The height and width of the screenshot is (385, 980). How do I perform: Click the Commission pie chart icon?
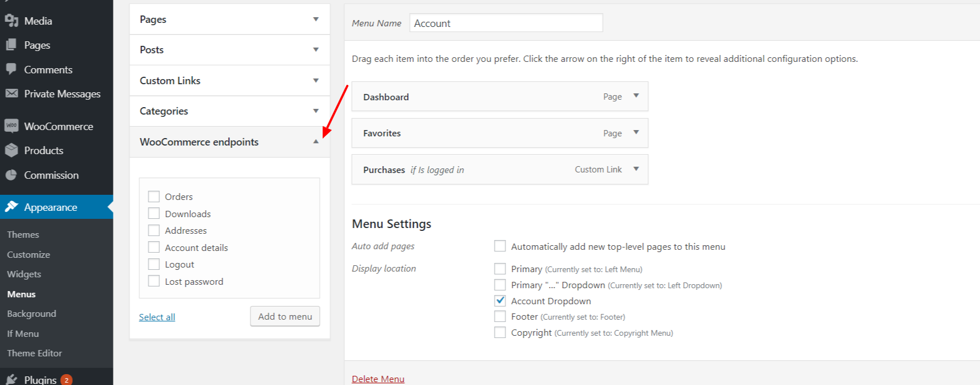tap(11, 175)
